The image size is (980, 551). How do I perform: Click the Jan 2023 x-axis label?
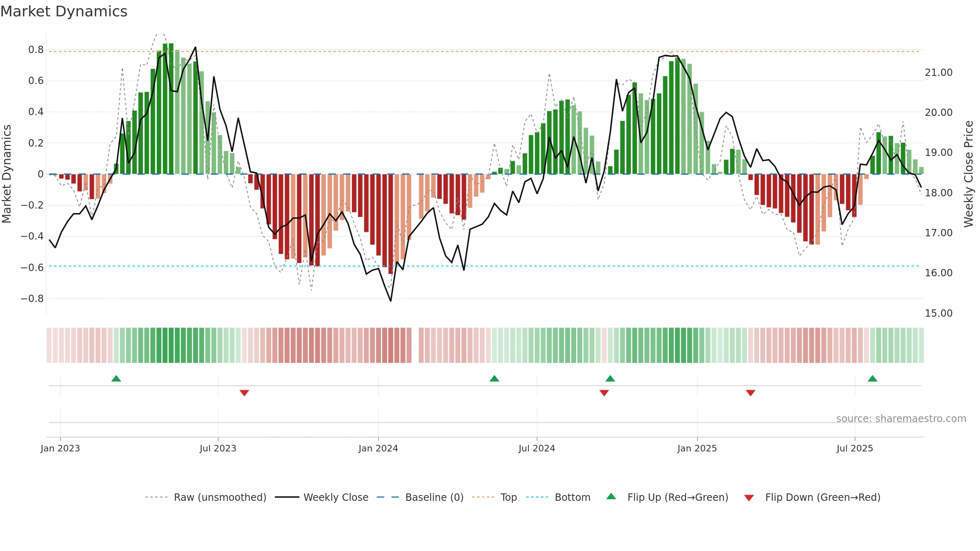tap(60, 448)
